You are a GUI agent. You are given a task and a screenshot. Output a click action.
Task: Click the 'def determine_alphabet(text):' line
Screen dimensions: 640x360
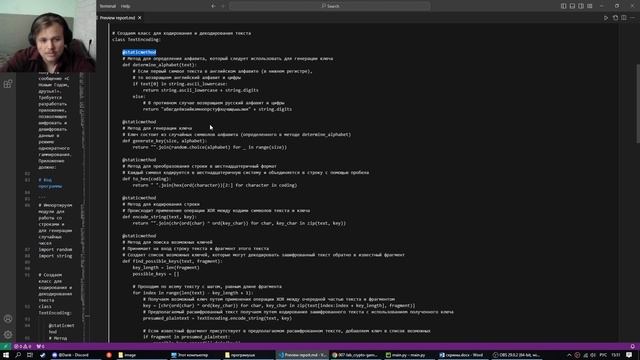pyautogui.click(x=159, y=65)
